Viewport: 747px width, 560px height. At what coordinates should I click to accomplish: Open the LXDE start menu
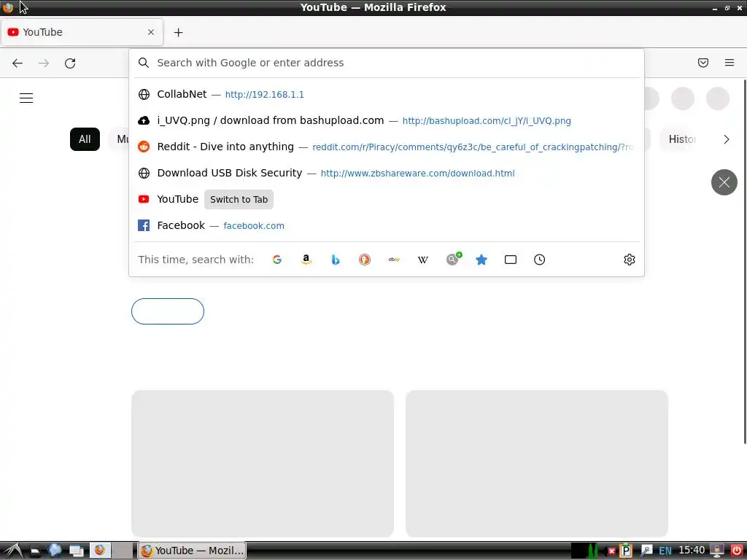[x=13, y=551]
